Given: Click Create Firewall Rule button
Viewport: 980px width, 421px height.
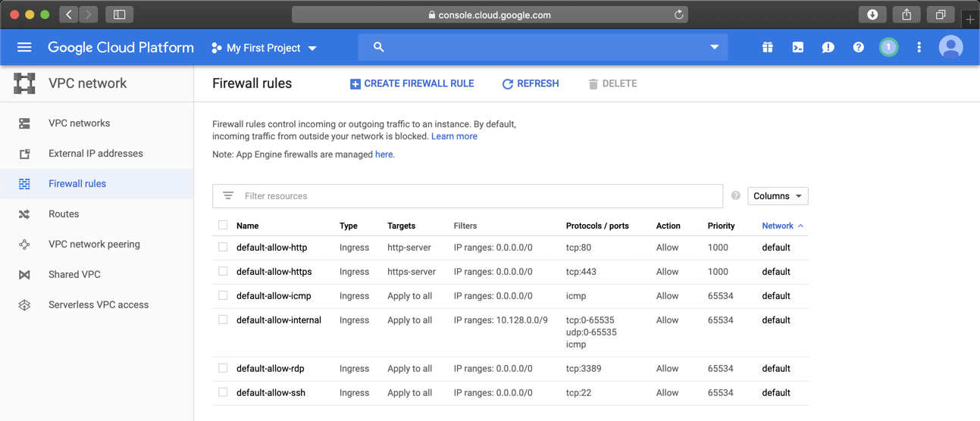Looking at the screenshot, I should point(412,84).
